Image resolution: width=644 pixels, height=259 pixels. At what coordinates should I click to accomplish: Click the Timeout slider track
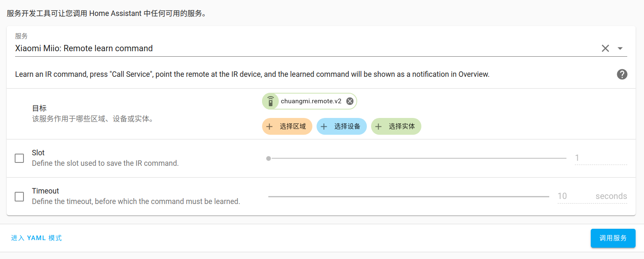click(409, 196)
